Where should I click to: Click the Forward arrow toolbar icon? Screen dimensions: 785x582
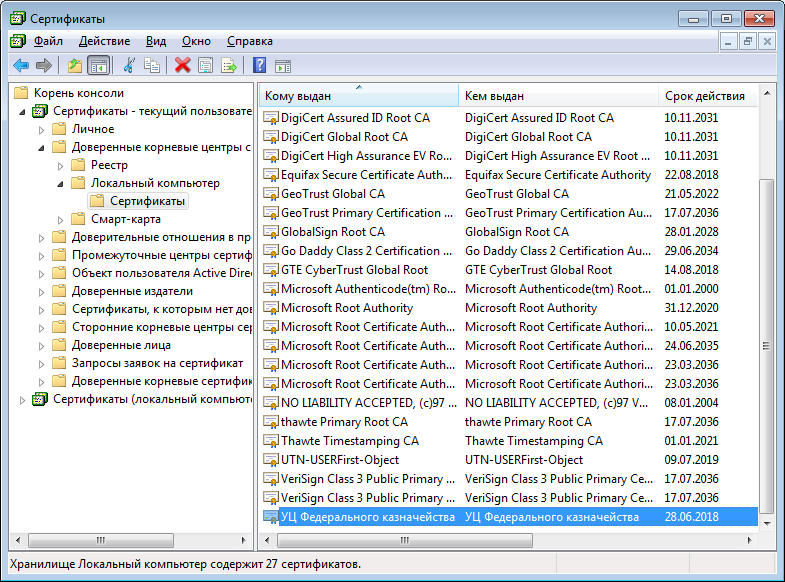point(44,65)
